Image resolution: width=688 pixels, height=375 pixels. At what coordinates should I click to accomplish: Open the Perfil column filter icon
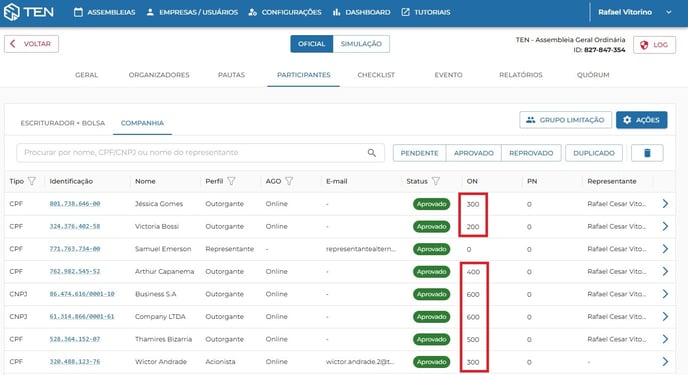pos(231,181)
